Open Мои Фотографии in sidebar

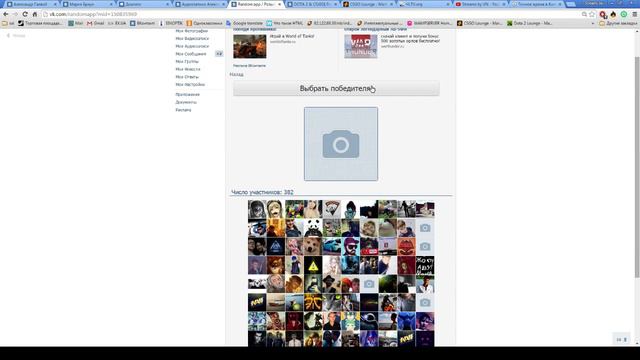point(191,31)
